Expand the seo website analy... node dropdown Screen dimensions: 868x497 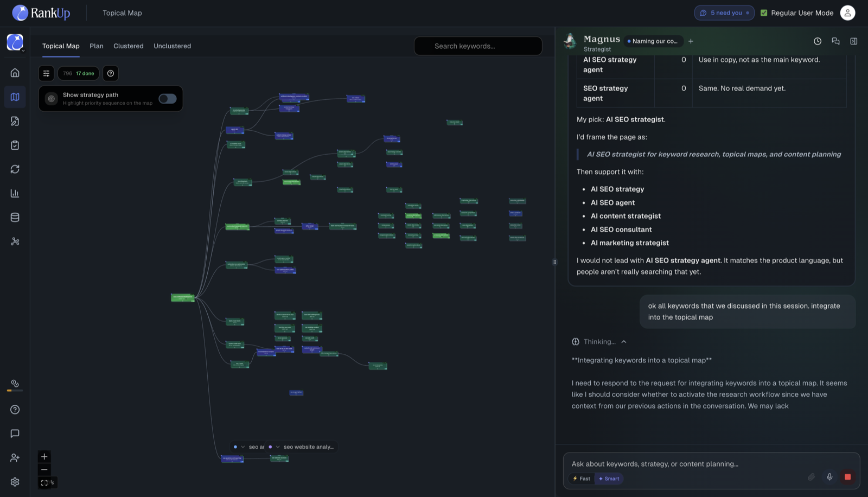point(278,447)
